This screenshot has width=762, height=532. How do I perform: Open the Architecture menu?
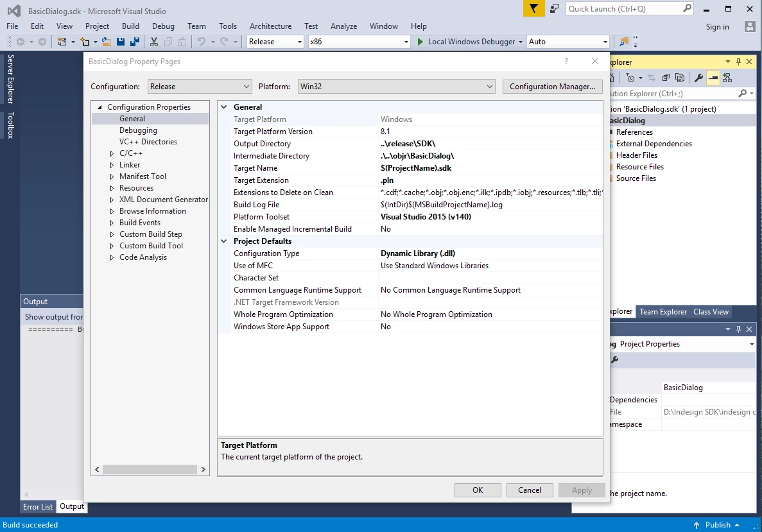click(270, 26)
